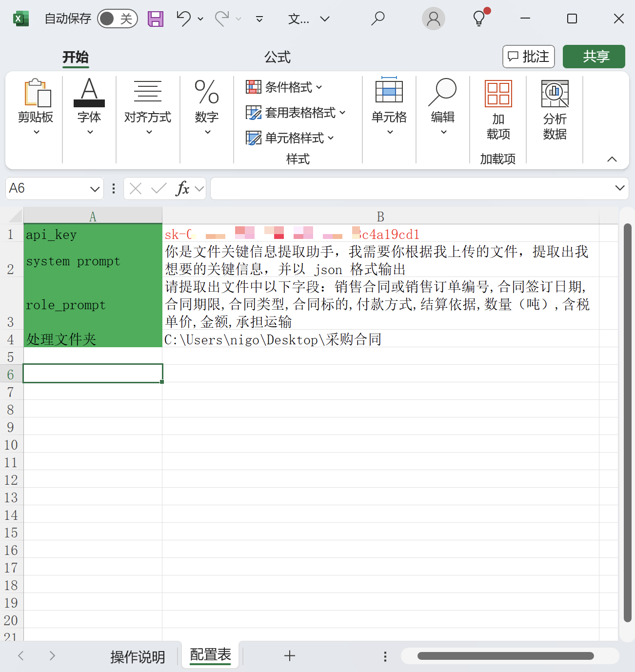The image size is (635, 672).
Task: Minimize the Excel window
Action: (525, 19)
